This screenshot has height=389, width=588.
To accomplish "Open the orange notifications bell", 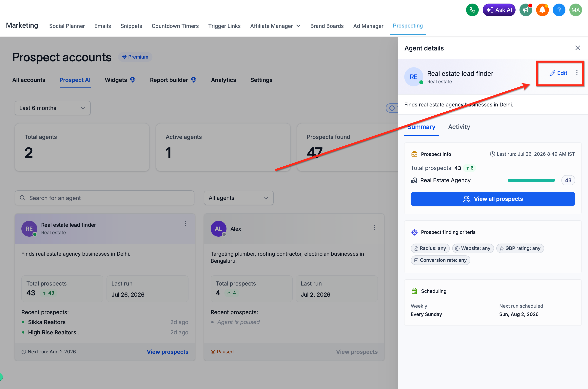I will click(x=542, y=10).
